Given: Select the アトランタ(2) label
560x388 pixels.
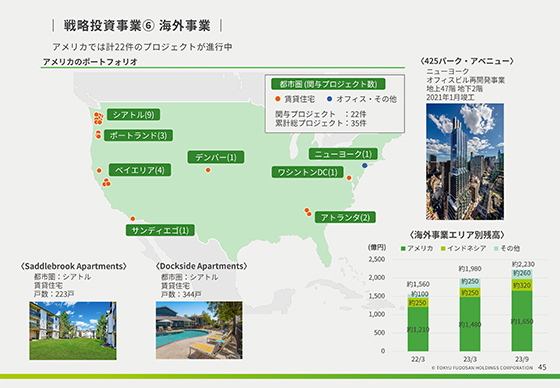Looking at the screenshot, I should (345, 217).
